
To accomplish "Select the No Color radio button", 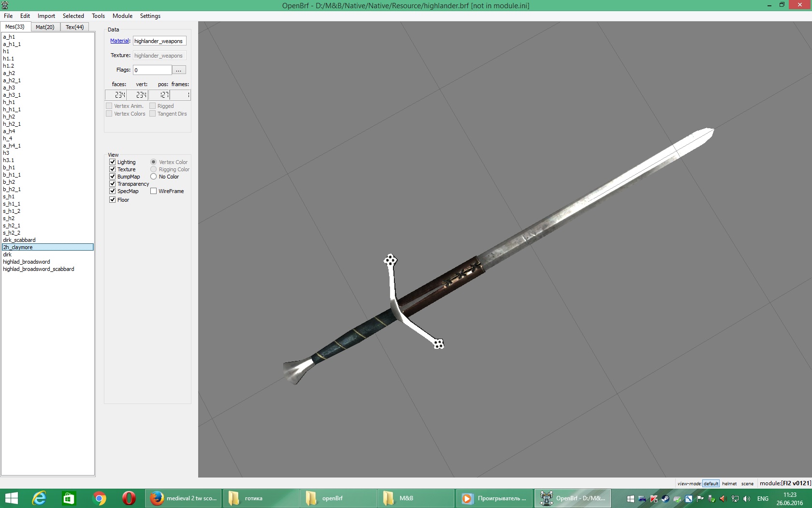I will (153, 177).
